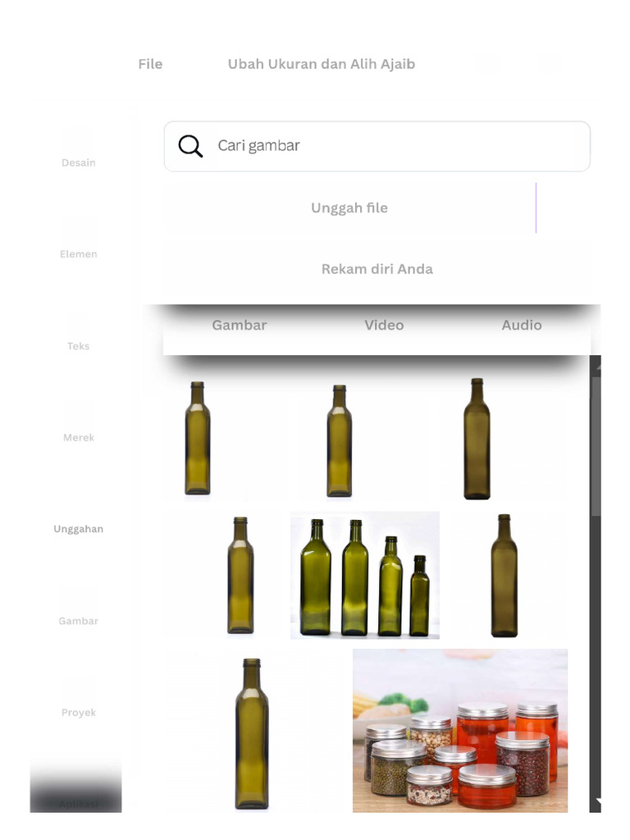The width and height of the screenshot is (630, 840).
Task: Switch to the Gambar uploads tab
Action: coord(240,325)
